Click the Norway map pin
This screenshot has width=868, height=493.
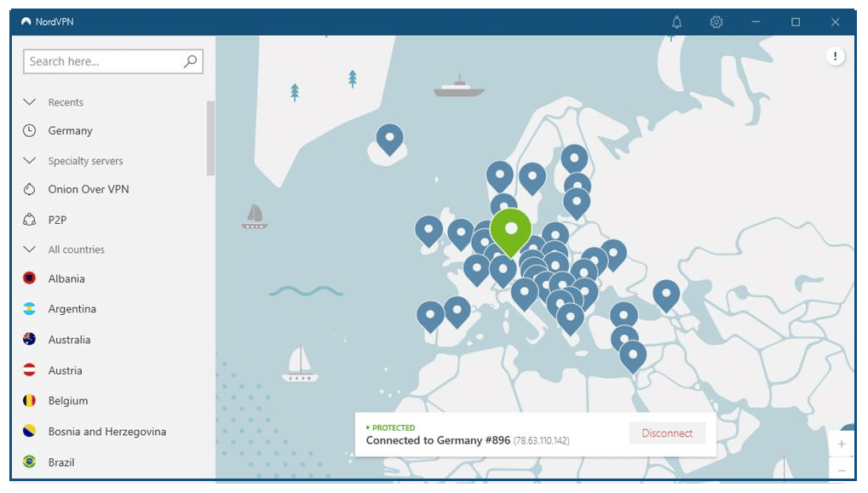click(499, 176)
